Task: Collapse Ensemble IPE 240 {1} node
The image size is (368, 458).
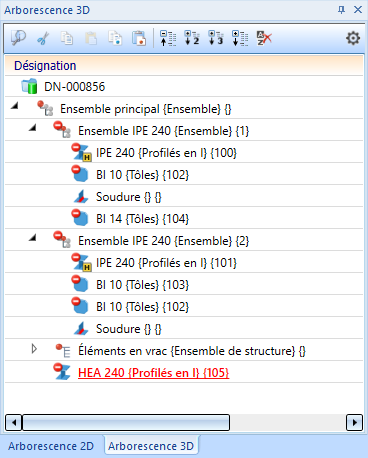Action: pyautogui.click(x=32, y=128)
